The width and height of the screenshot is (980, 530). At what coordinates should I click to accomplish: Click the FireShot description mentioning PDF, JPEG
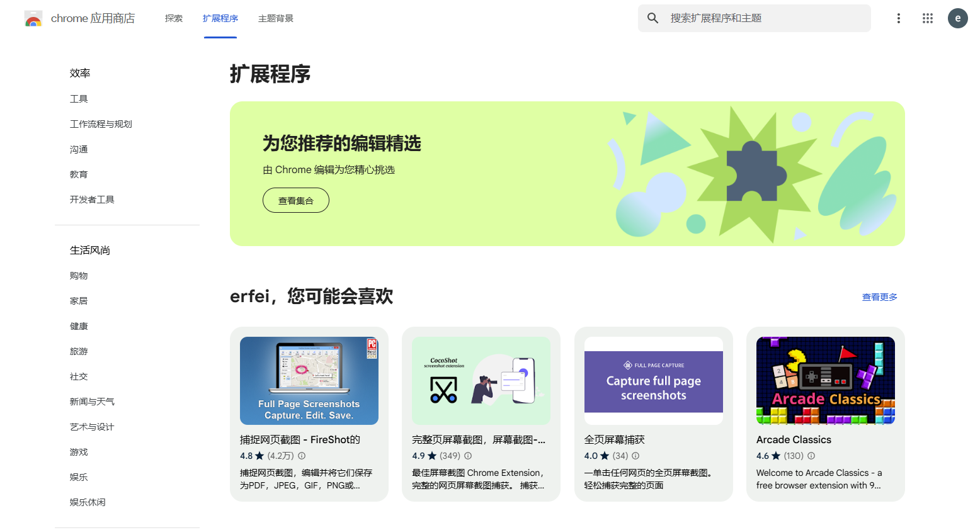point(306,479)
